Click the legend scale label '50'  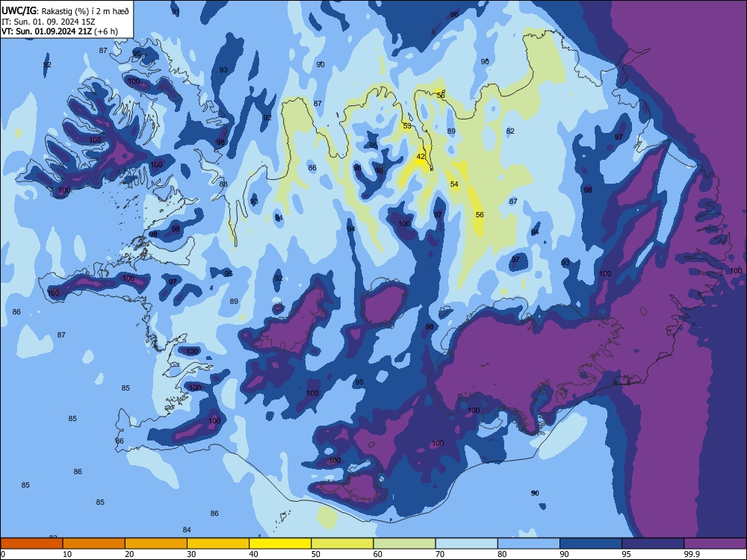(316, 554)
